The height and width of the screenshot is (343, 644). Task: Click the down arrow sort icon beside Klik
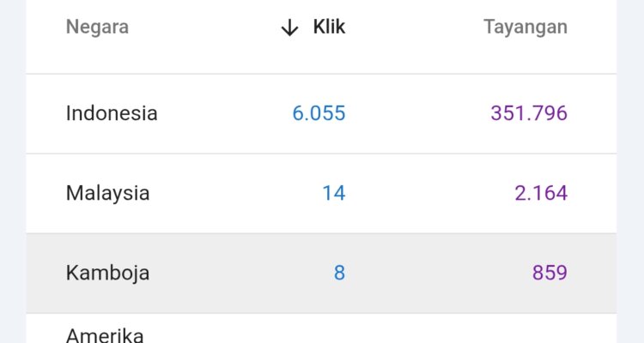[289, 27]
